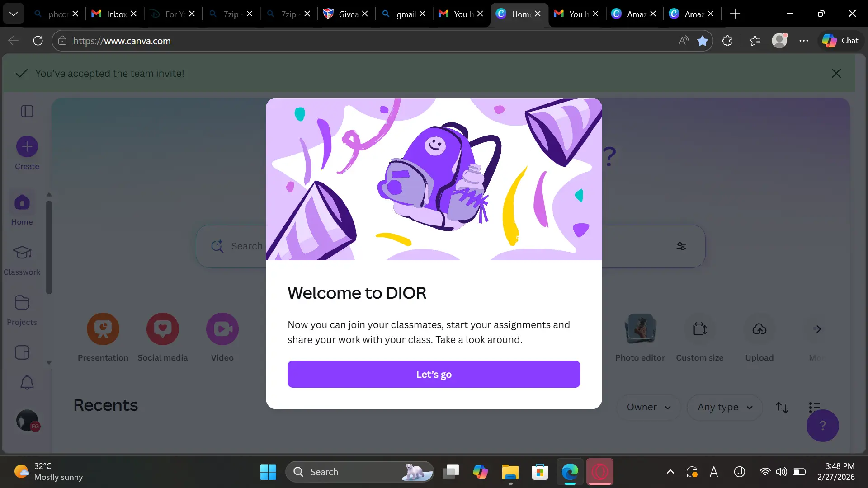Select the Social media design icon

163,329
